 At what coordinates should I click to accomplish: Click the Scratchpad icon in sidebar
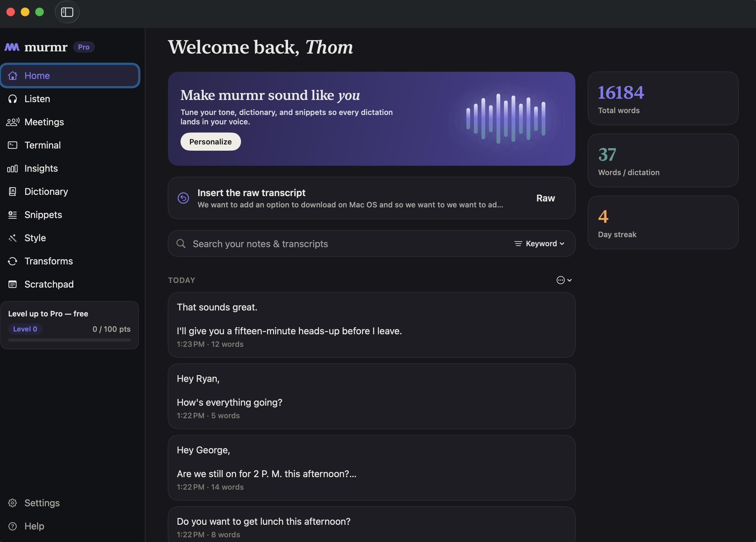[13, 284]
